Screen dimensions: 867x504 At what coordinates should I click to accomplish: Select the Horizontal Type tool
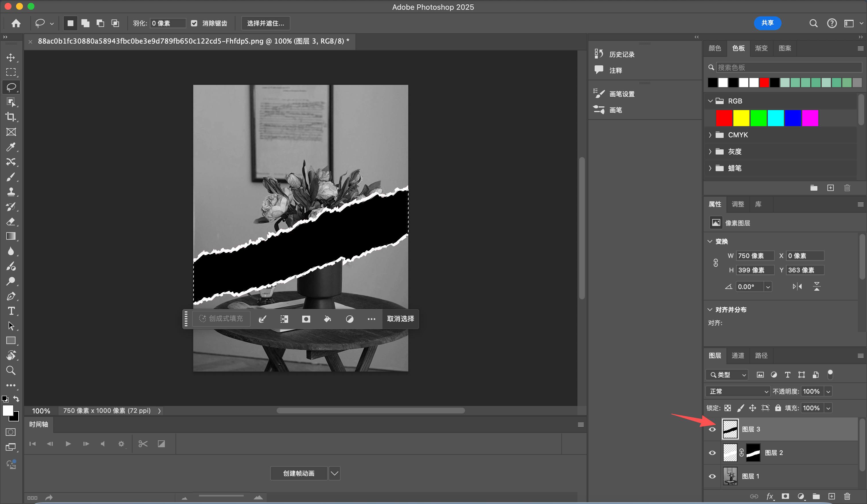pos(11,311)
